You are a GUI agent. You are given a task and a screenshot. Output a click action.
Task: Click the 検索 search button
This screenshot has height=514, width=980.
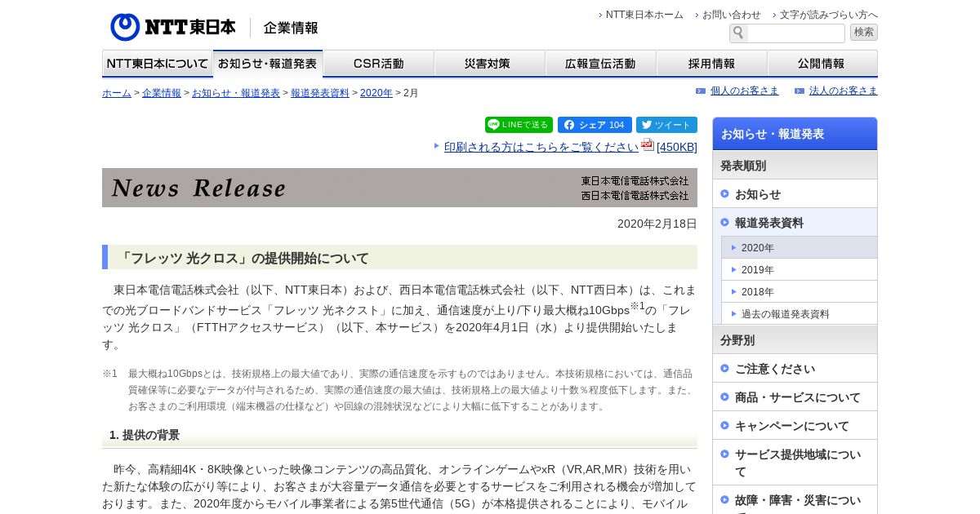pos(863,32)
